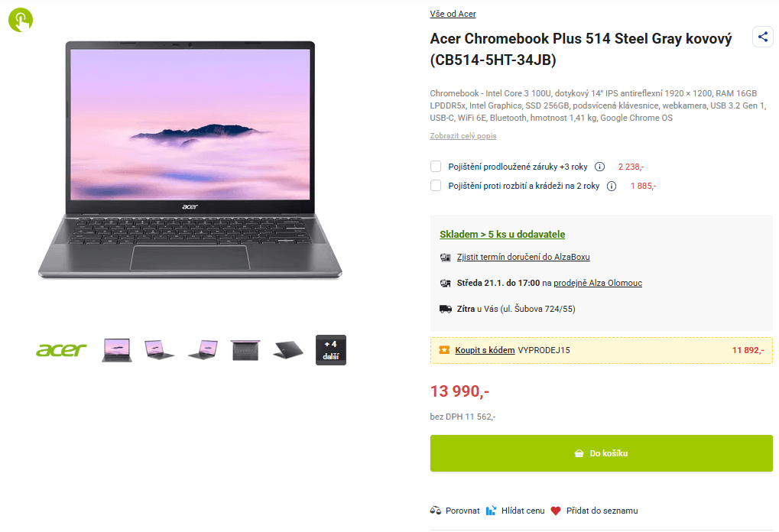Open the share icon beside the product title
Screen dimensions: 779x532
[x=762, y=36]
